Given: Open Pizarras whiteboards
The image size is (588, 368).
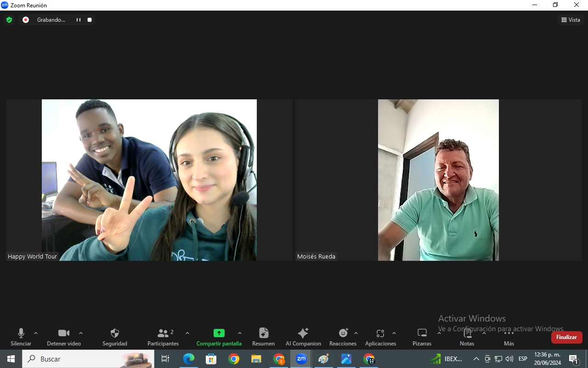Looking at the screenshot, I should point(422,337).
